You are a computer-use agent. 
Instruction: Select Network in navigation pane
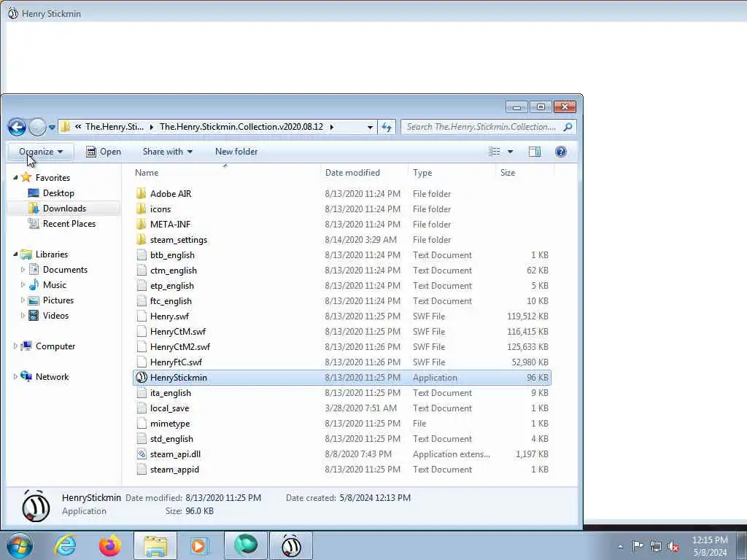(52, 377)
